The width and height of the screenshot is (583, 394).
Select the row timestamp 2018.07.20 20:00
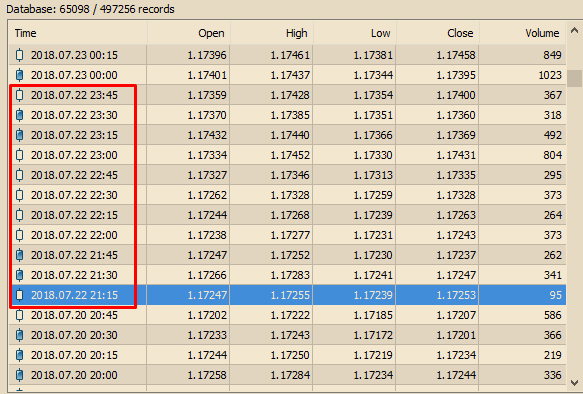[x=74, y=375]
